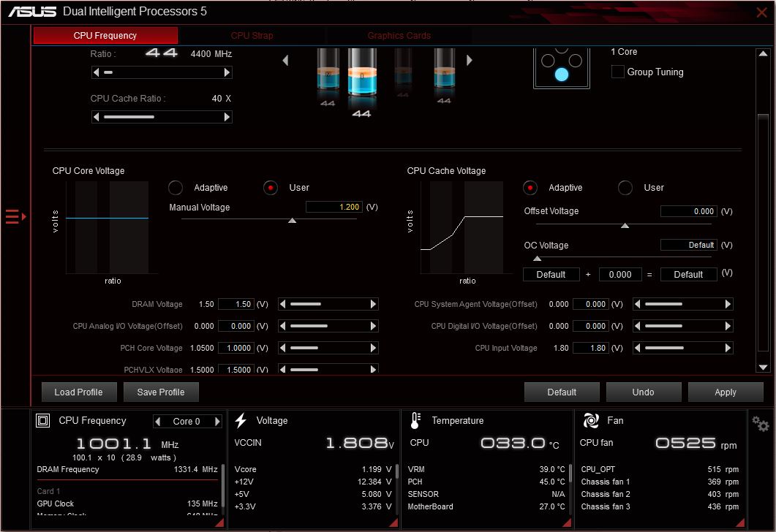Click the Temperature thermometer icon
Screen dimensions: 776x532
point(415,421)
